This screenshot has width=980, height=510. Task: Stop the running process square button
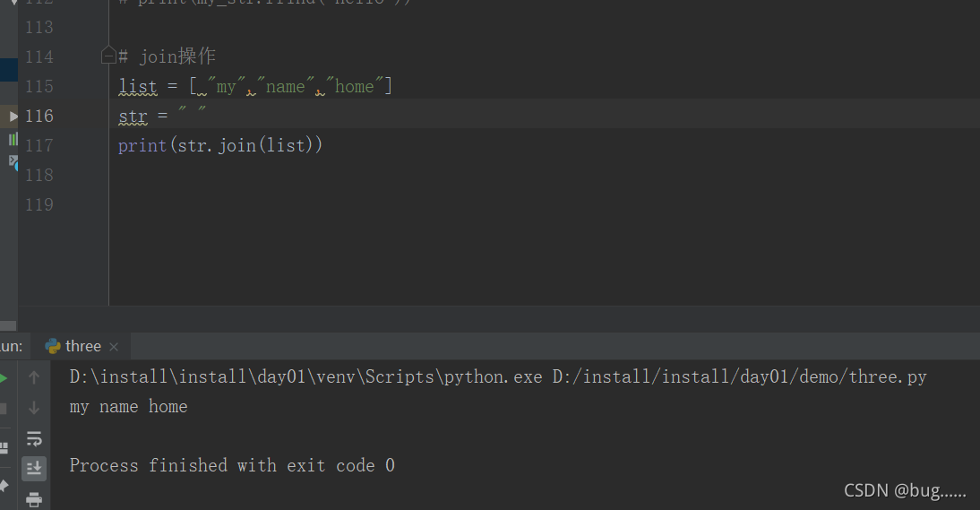(x=3, y=409)
